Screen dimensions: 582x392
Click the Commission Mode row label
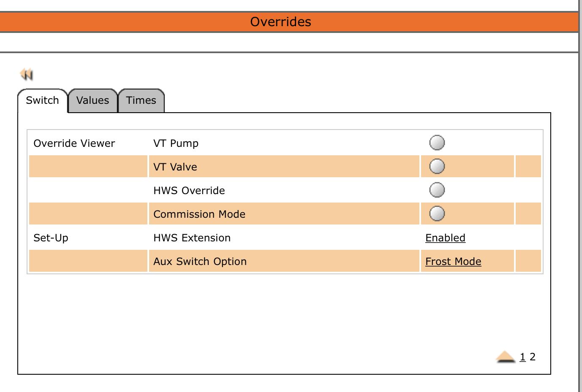199,214
